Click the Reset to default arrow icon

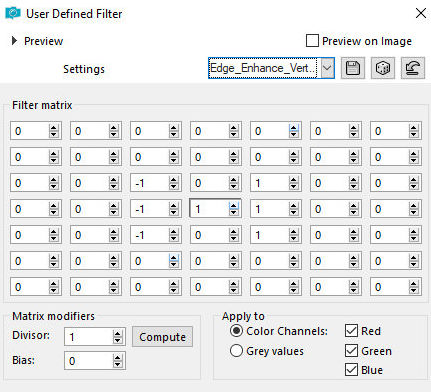pos(413,68)
